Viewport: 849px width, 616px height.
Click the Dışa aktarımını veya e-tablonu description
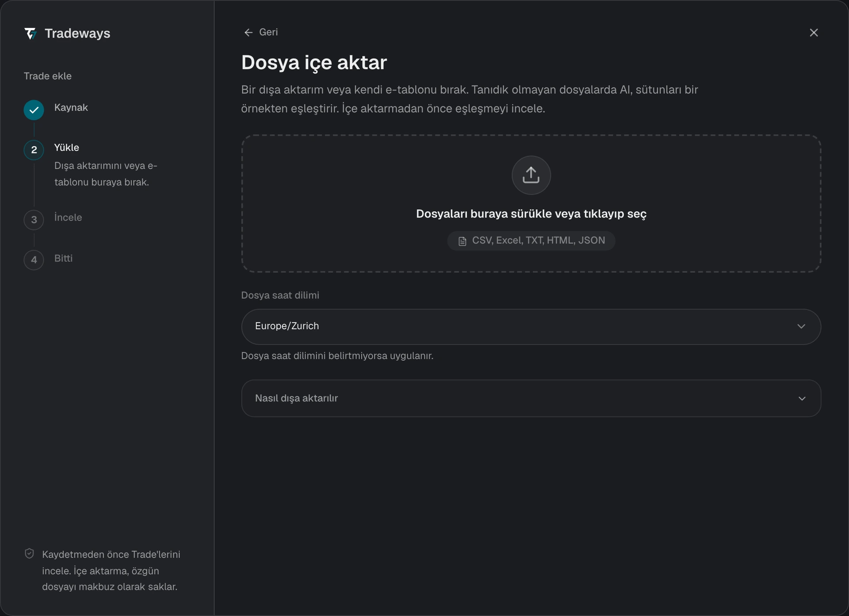point(106,174)
